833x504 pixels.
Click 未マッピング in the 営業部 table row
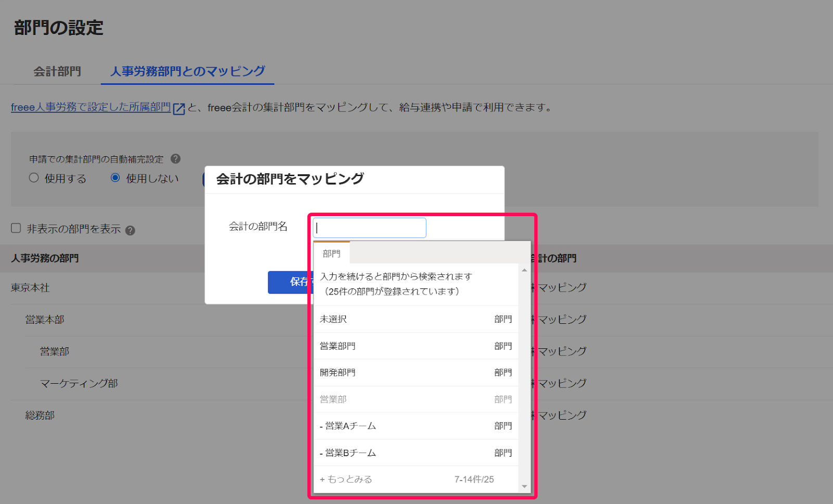tap(559, 351)
